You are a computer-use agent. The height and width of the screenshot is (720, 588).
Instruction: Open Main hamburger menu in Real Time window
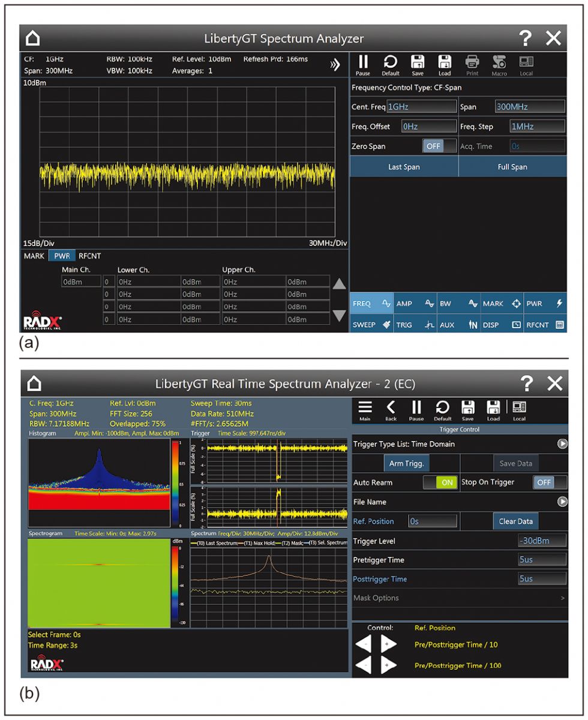click(x=365, y=410)
